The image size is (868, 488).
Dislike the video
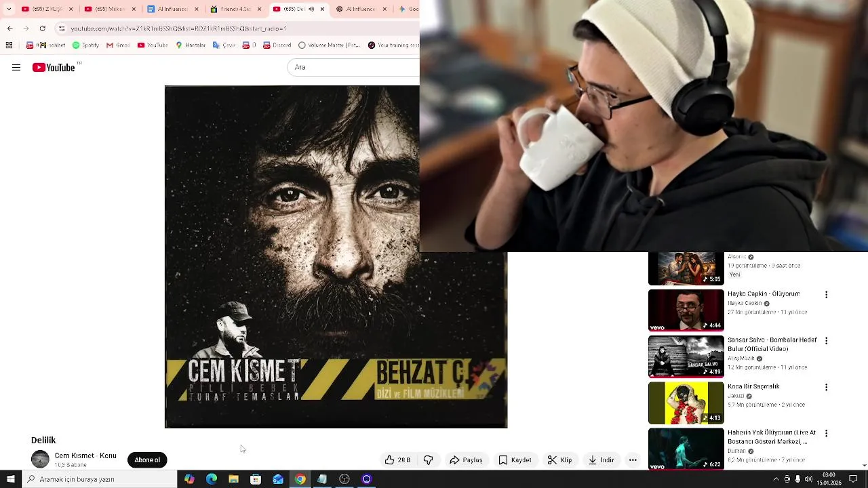coord(429,460)
